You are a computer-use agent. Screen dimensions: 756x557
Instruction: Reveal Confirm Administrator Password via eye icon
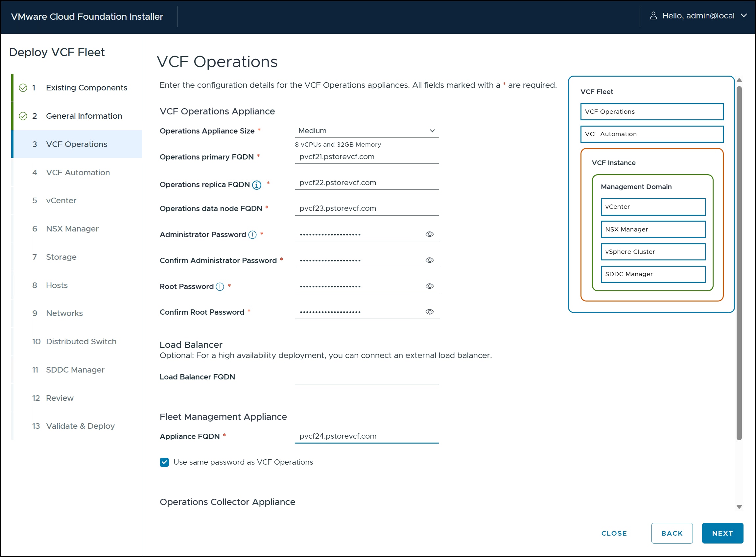tap(429, 260)
